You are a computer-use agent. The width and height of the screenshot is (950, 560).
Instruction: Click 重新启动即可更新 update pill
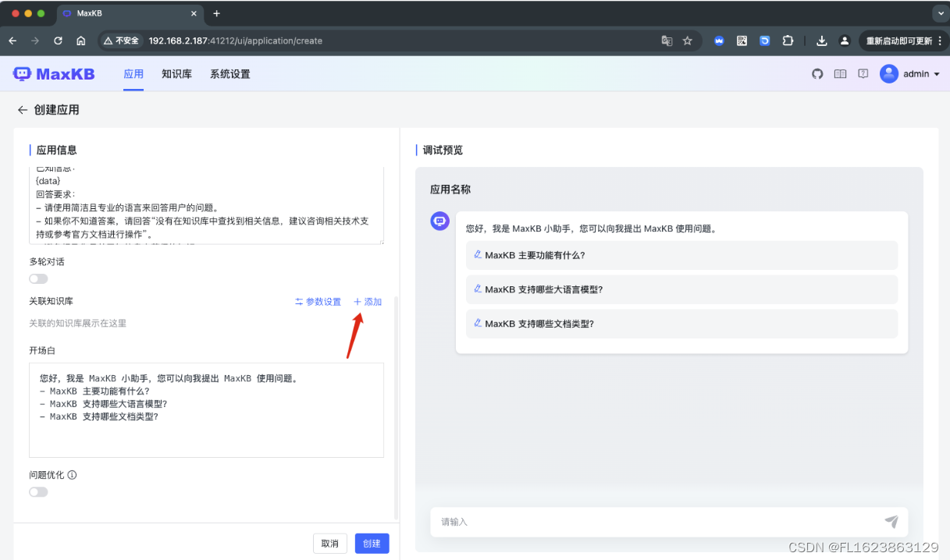click(898, 40)
